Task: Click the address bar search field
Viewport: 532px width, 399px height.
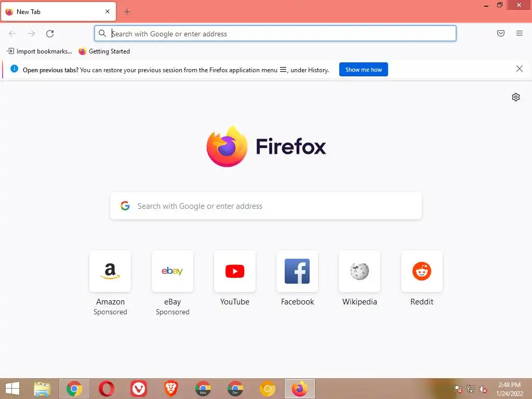Action: (x=275, y=34)
